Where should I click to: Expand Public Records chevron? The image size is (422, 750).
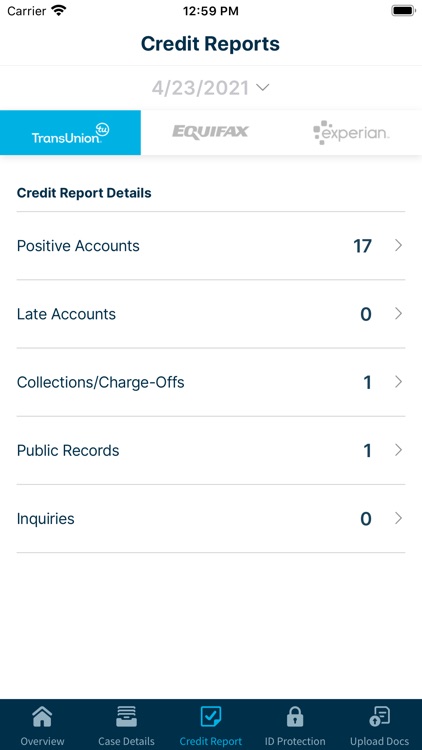point(398,450)
